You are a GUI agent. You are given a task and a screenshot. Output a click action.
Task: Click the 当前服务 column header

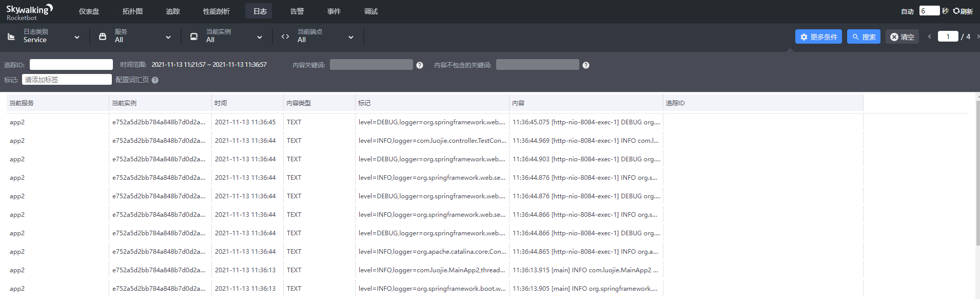tap(57, 103)
